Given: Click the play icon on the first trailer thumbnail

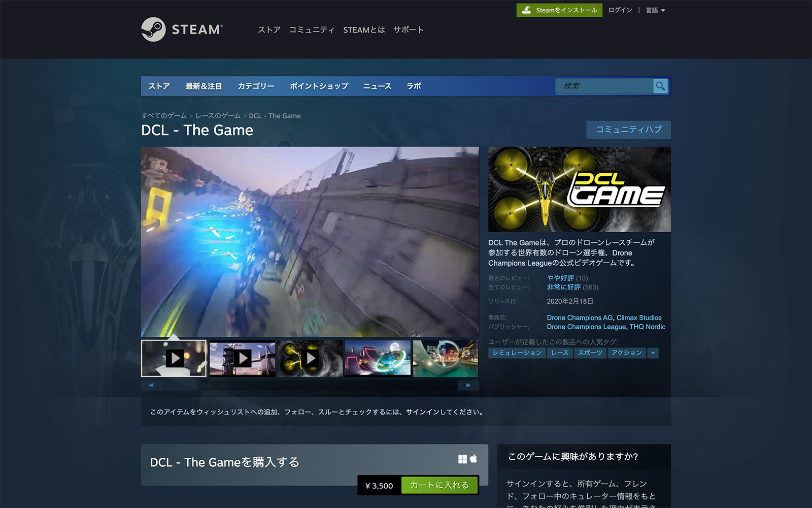Looking at the screenshot, I should coord(174,358).
